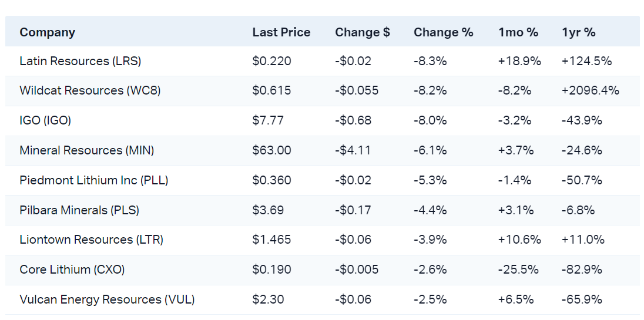
Task: Open the IGO (IGO) company entry
Action: [x=45, y=120]
